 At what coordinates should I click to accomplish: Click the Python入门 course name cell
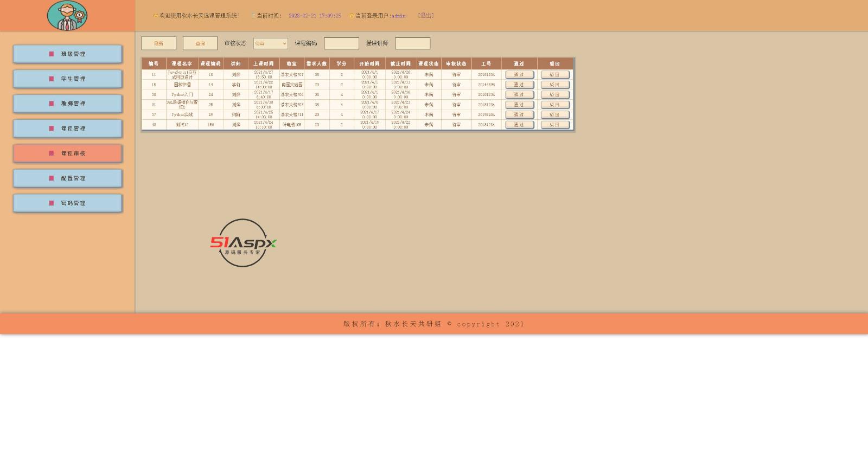pyautogui.click(x=182, y=95)
